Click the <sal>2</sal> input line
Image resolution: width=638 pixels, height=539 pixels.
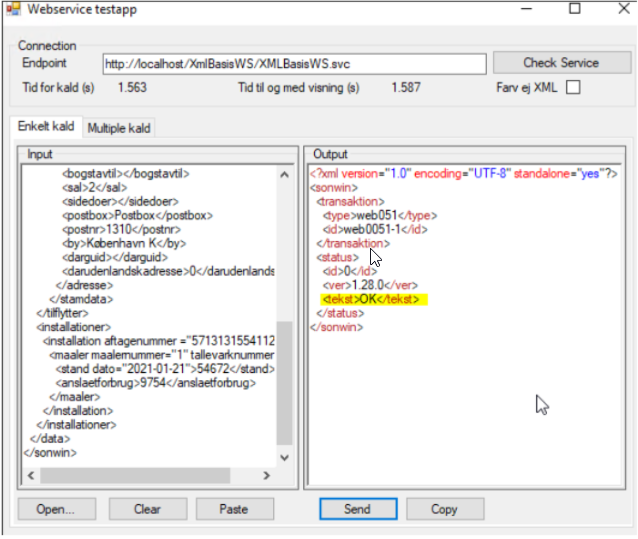(94, 188)
